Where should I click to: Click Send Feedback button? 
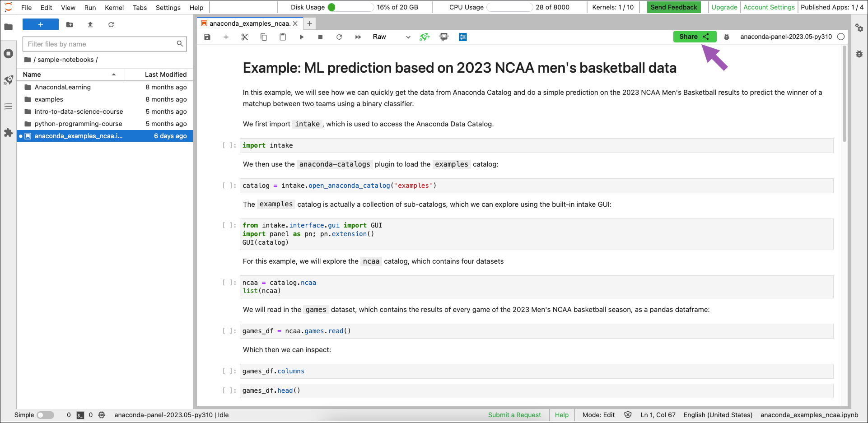pyautogui.click(x=674, y=7)
